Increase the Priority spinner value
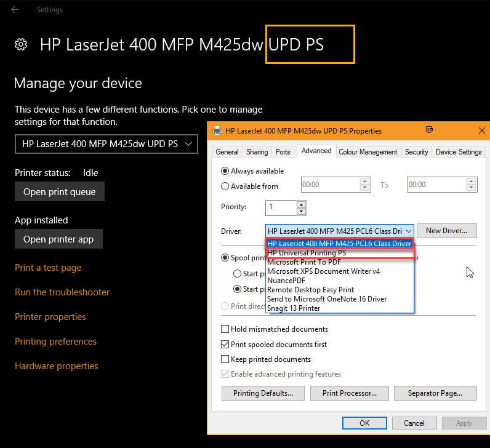The image size is (490, 448). coord(301,204)
